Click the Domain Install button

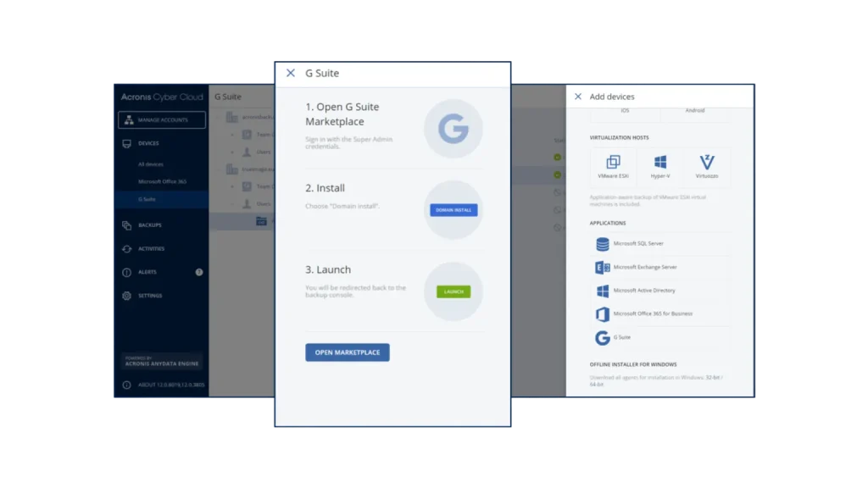(x=454, y=210)
